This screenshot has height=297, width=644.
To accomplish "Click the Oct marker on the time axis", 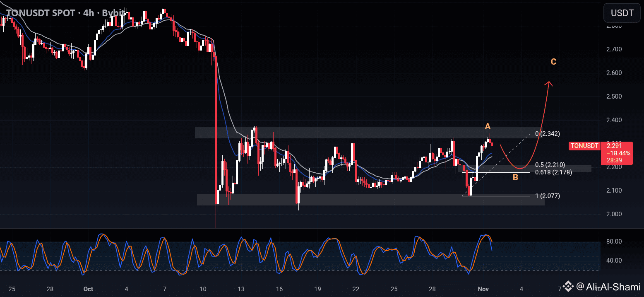I will [x=88, y=289].
